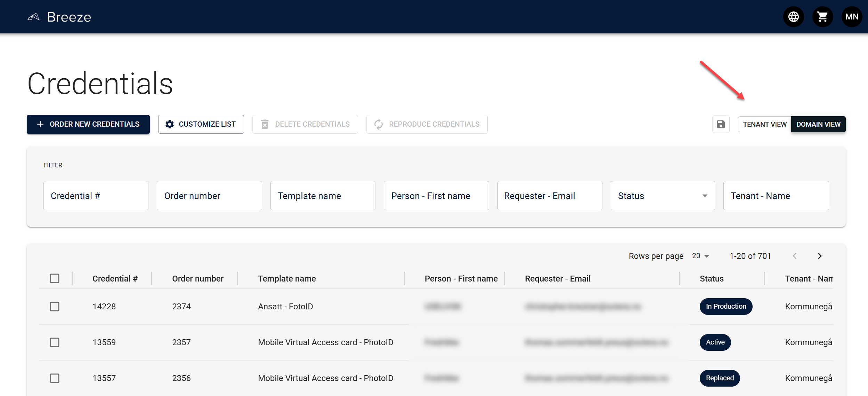Open the MN user profile avatar

pos(852,16)
